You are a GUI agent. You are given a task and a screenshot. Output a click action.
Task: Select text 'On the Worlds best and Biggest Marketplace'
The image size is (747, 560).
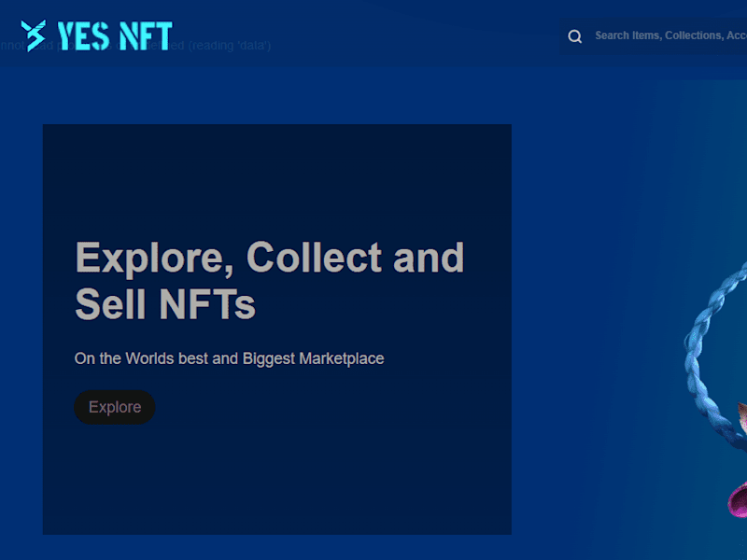click(229, 358)
